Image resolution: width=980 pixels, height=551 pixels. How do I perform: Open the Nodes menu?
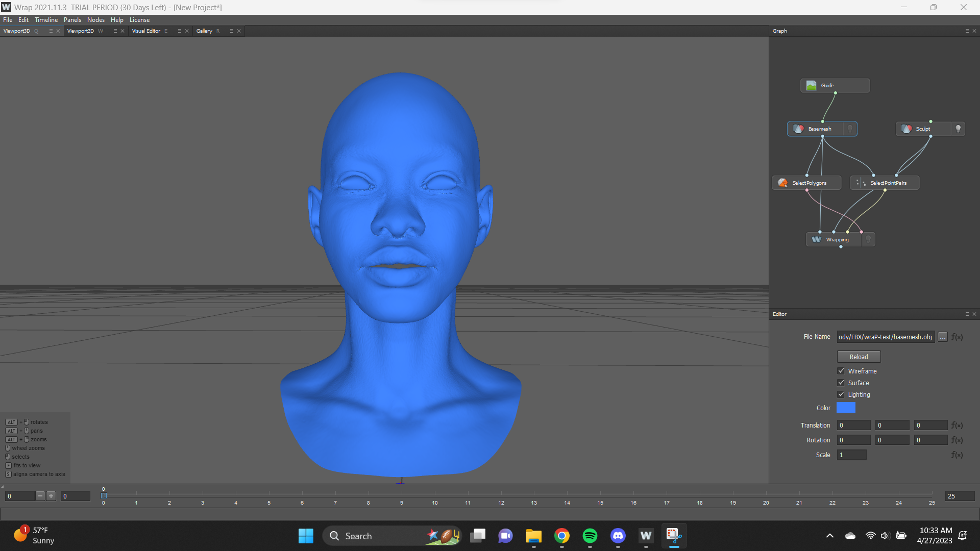96,20
